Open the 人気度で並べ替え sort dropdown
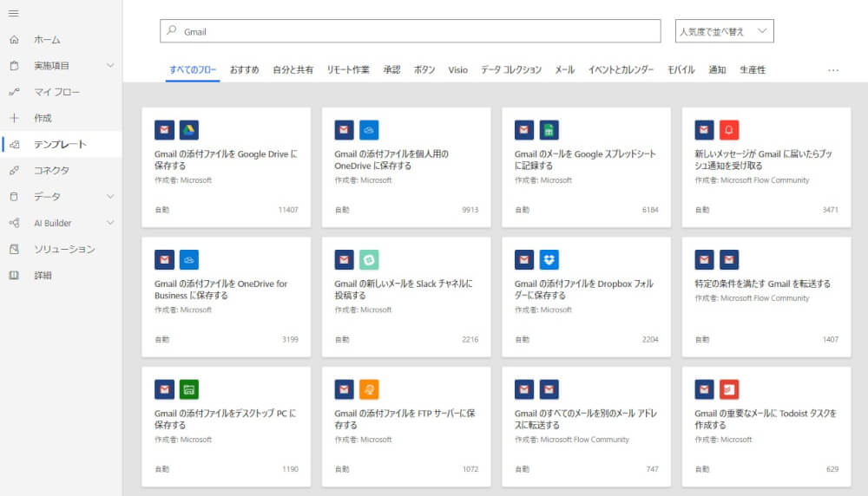868x496 pixels. pos(724,31)
